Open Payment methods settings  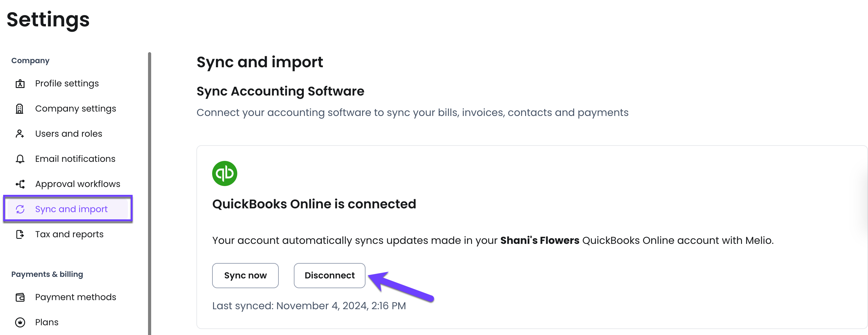[75, 297]
